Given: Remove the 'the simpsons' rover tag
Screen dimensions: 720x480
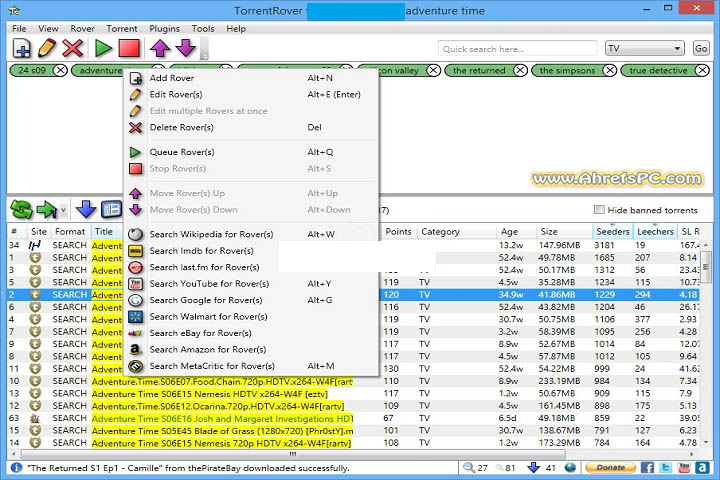Looking at the screenshot, I should pos(609,70).
